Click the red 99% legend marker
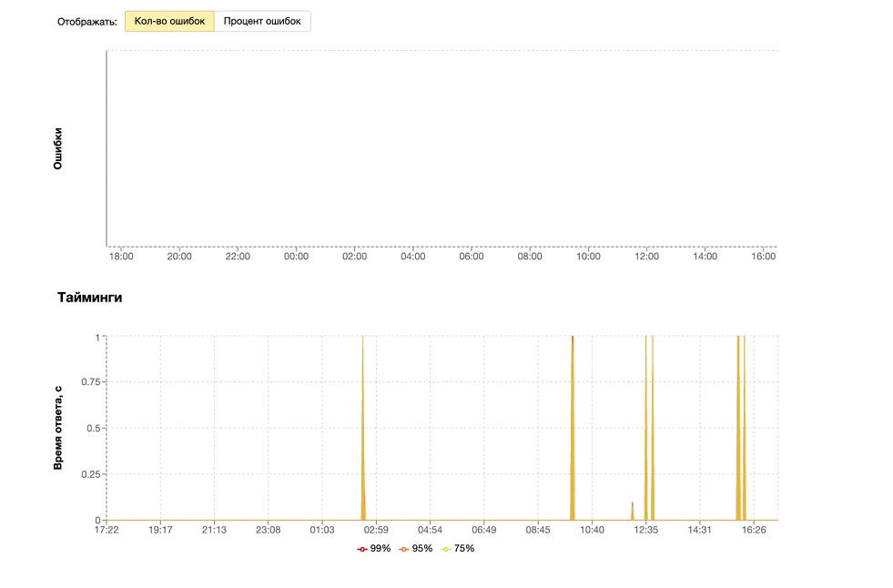Viewport: 893px width, 588px height. [x=362, y=549]
